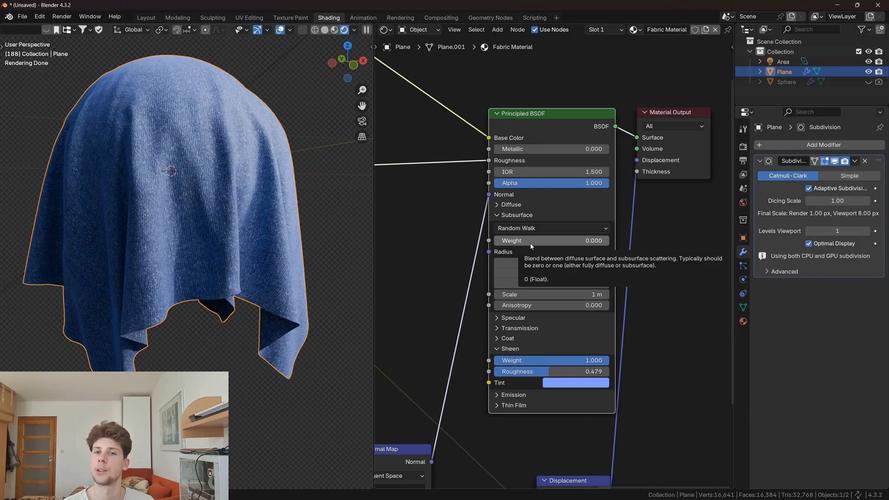Expand the Transmission section
The width and height of the screenshot is (889, 500).
tap(517, 328)
